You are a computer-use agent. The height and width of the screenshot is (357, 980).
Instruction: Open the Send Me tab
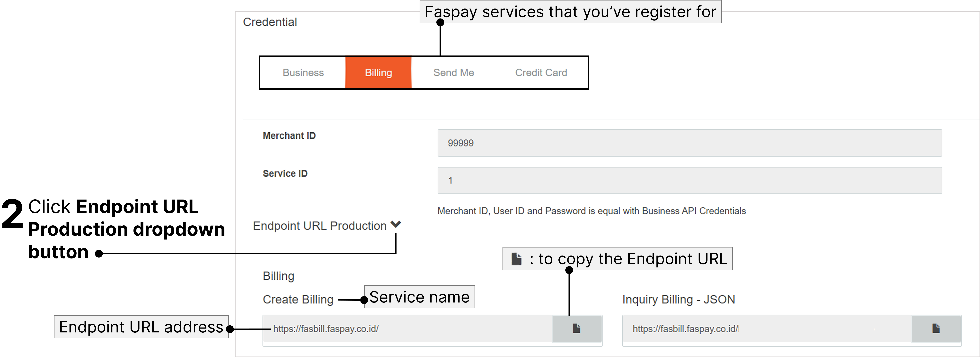tap(453, 73)
